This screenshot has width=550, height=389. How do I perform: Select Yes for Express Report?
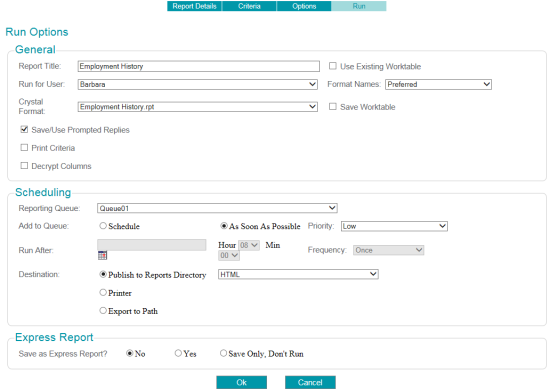pos(178,353)
